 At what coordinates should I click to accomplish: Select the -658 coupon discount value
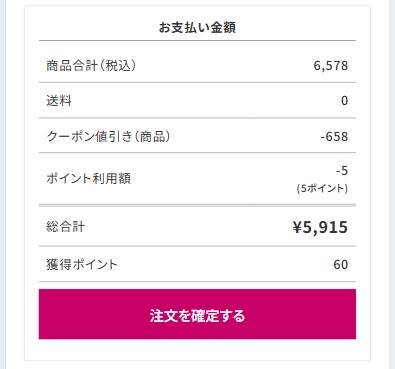(334, 136)
